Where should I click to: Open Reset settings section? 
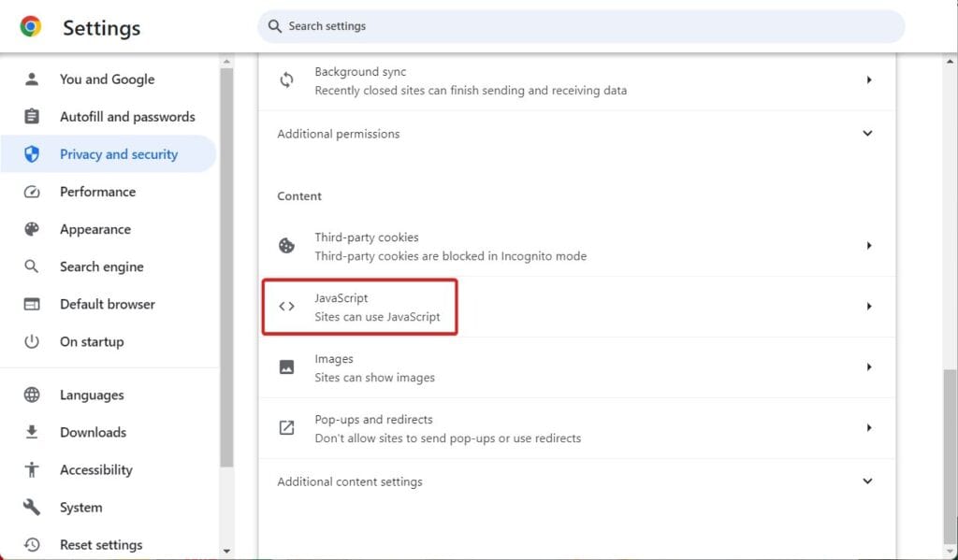[108, 545]
